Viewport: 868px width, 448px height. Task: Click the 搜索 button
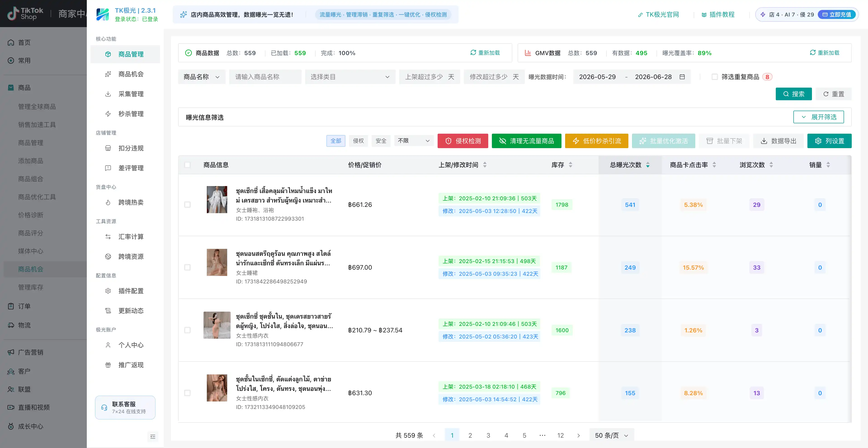(x=794, y=94)
